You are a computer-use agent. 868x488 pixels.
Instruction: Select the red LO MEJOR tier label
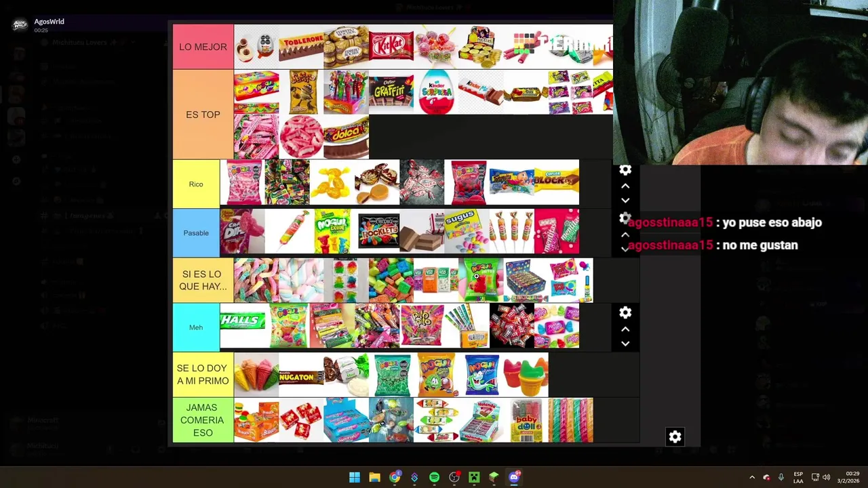(x=203, y=47)
